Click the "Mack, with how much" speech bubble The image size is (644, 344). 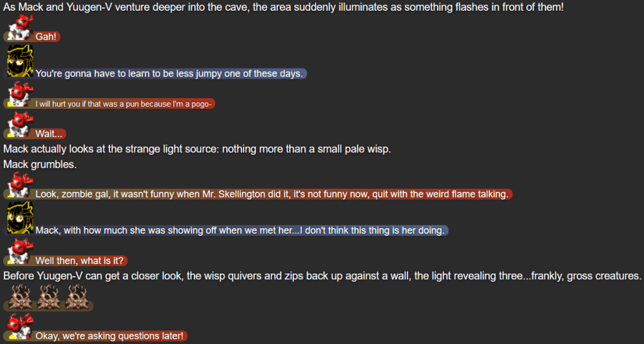point(240,231)
